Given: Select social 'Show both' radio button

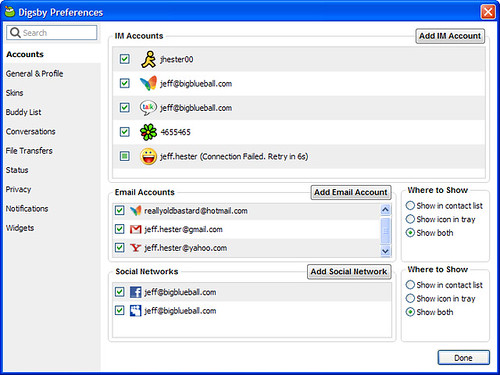Looking at the screenshot, I should [410, 312].
